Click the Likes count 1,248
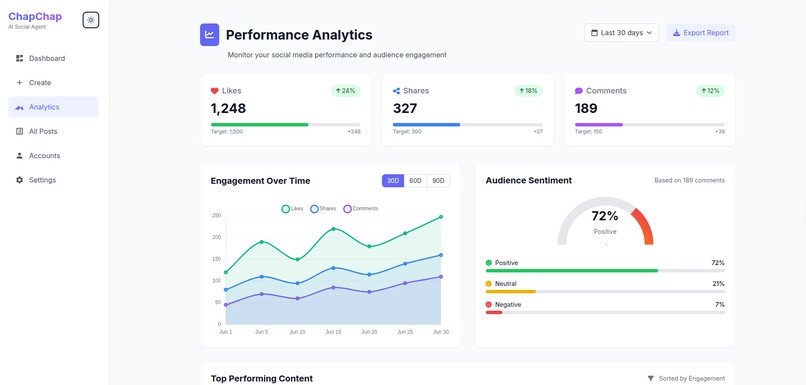This screenshot has height=385, width=806. pos(228,108)
